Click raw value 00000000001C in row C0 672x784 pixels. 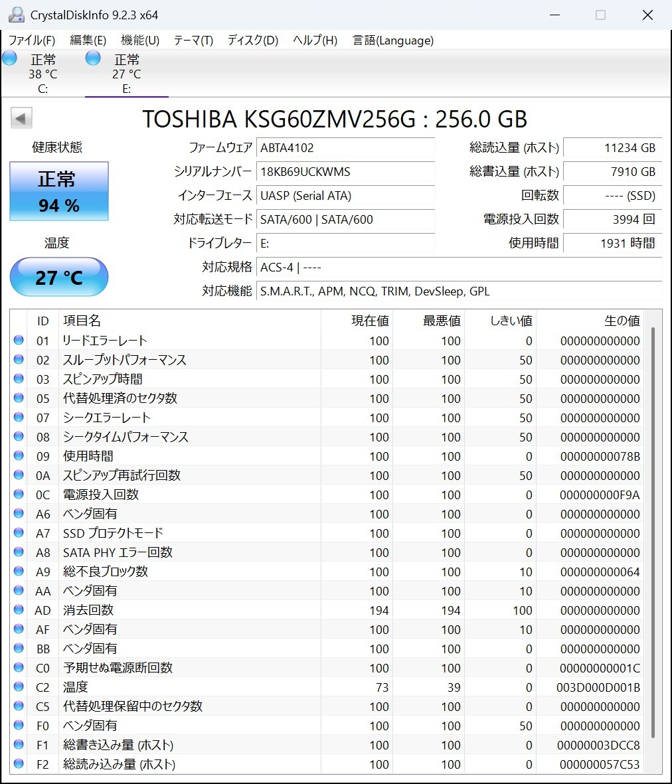click(600, 668)
